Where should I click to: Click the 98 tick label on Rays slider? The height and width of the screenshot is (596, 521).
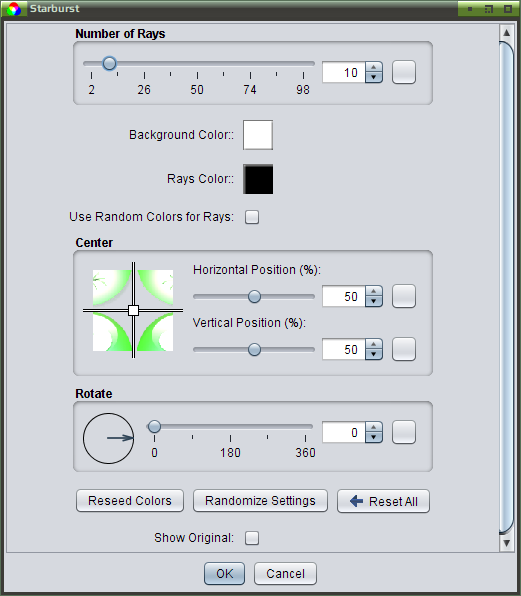pyautogui.click(x=303, y=90)
